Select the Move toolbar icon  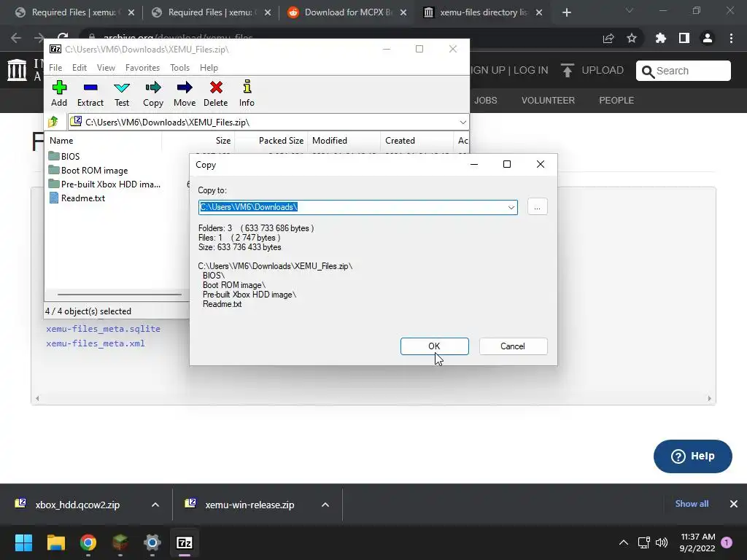pyautogui.click(x=185, y=93)
